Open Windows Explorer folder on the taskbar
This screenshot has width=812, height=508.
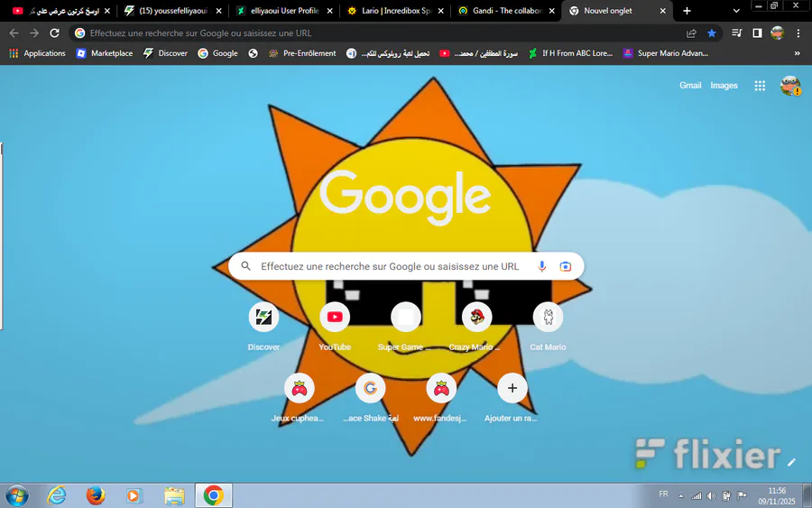tap(174, 495)
